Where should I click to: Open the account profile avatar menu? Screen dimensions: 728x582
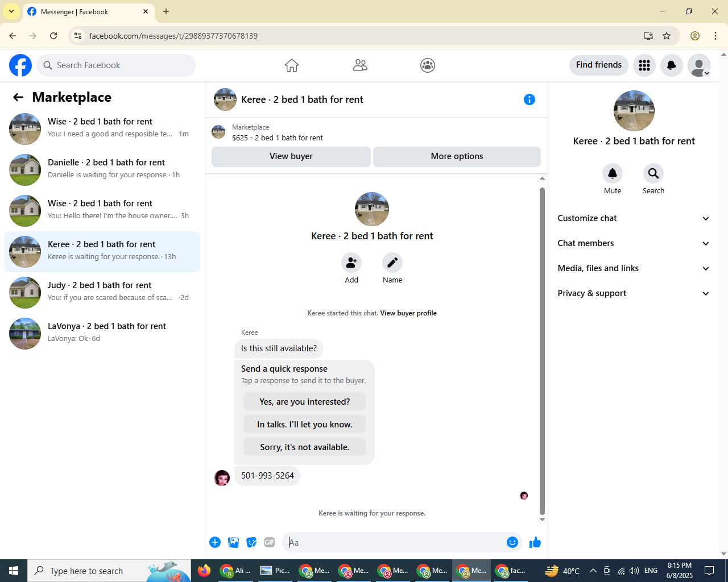tap(699, 65)
